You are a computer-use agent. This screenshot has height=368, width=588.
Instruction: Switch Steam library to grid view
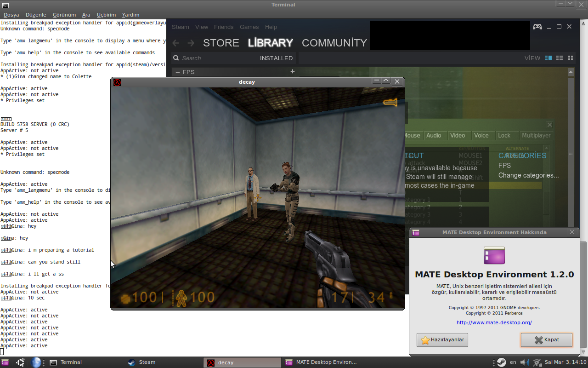tap(571, 58)
